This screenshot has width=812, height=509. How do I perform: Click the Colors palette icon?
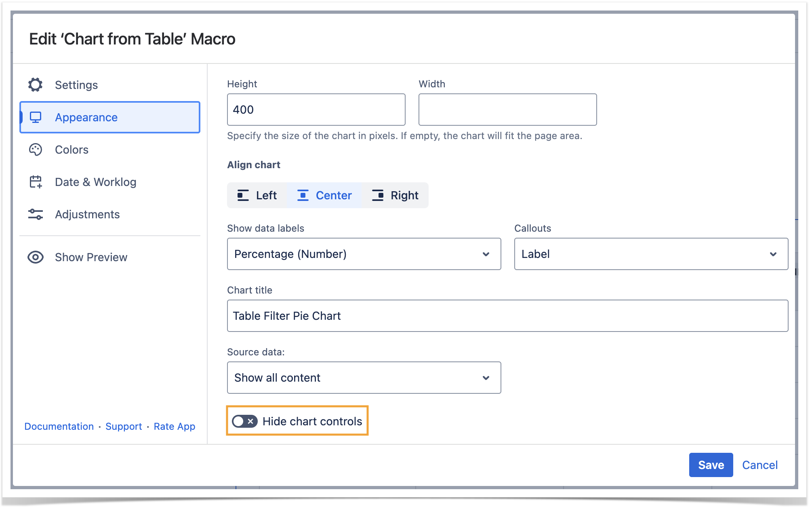(x=36, y=150)
